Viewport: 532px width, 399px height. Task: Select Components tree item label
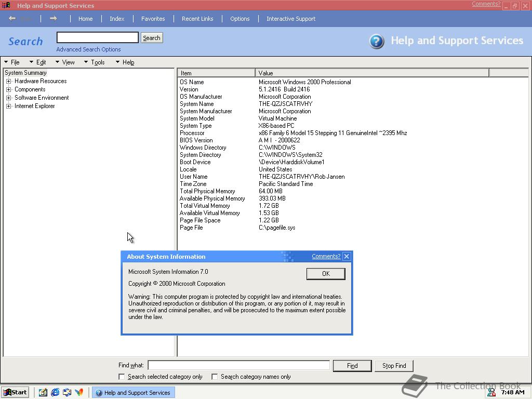click(30, 89)
